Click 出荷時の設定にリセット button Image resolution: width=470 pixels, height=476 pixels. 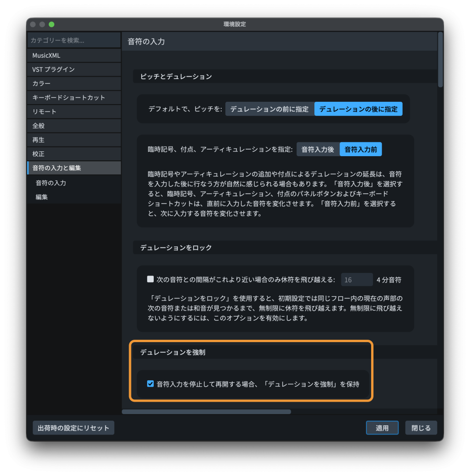coord(73,428)
